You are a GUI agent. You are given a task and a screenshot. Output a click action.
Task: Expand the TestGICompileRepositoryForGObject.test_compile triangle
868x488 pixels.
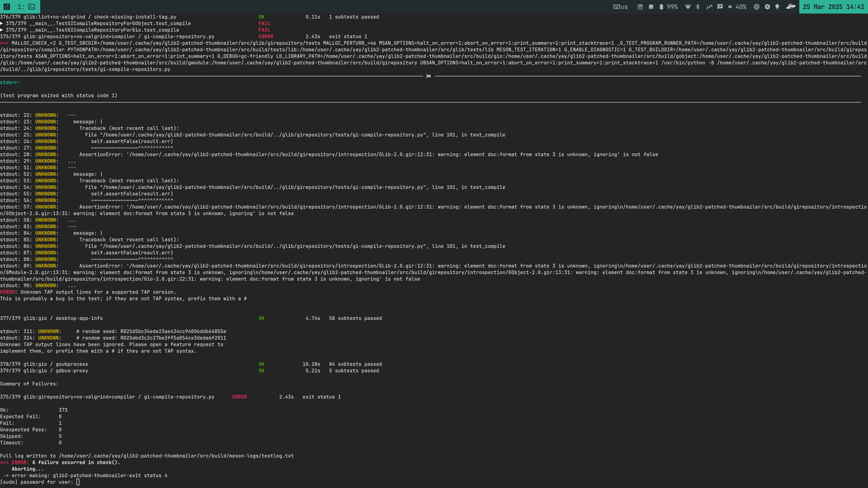(2, 23)
